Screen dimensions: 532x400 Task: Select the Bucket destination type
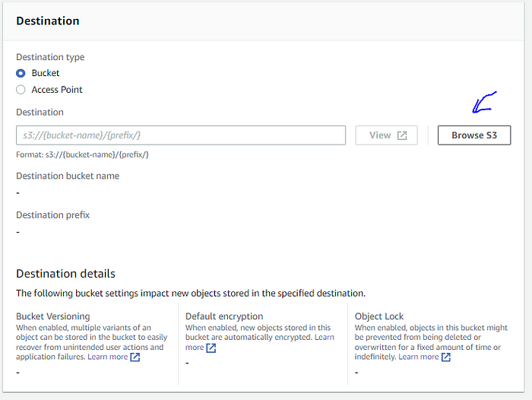pyautogui.click(x=21, y=73)
